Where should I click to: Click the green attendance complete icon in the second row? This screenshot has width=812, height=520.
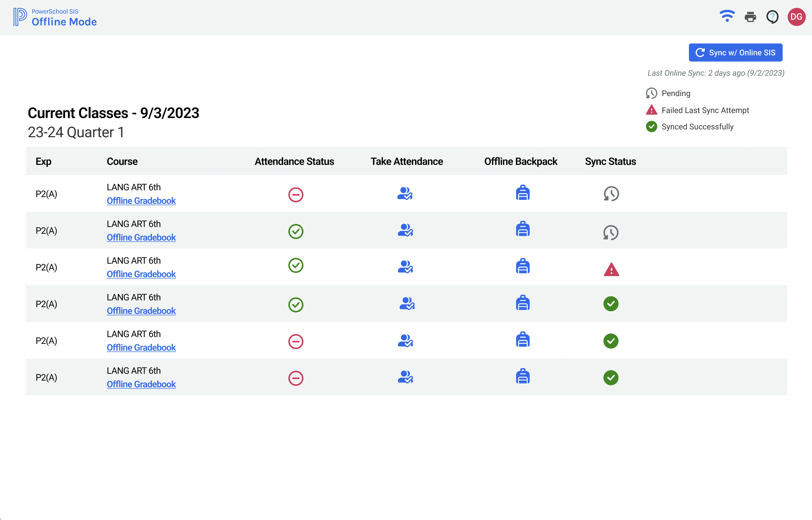295,231
